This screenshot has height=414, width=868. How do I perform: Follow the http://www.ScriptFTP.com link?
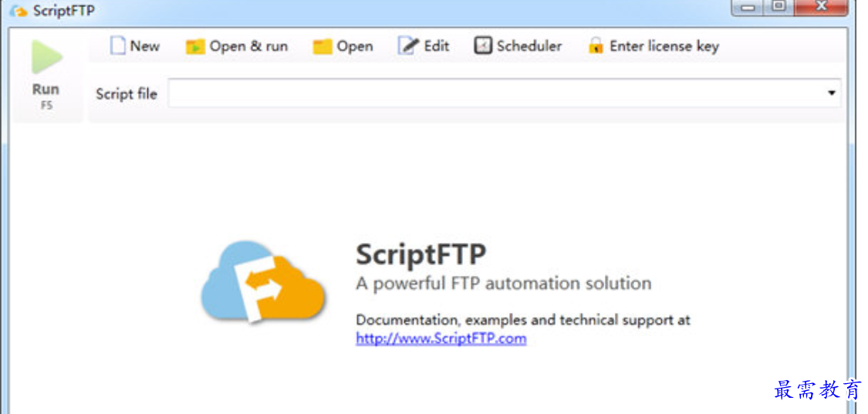pyautogui.click(x=441, y=338)
